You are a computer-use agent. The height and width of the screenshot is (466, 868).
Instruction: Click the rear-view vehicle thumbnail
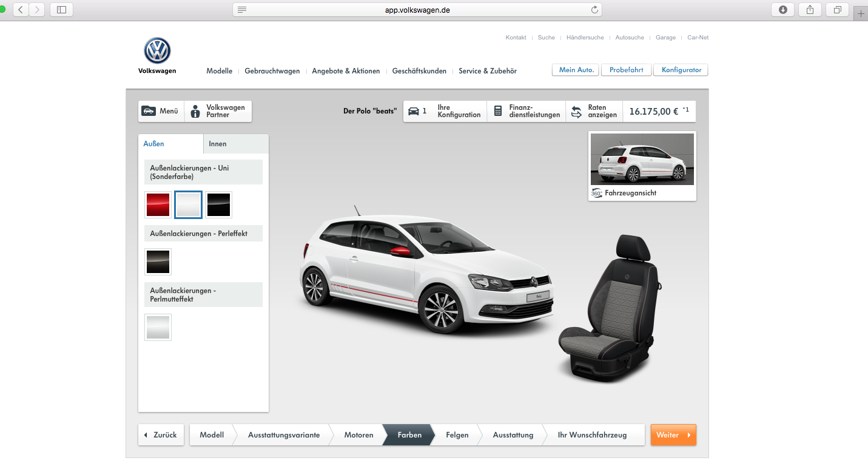(642, 158)
